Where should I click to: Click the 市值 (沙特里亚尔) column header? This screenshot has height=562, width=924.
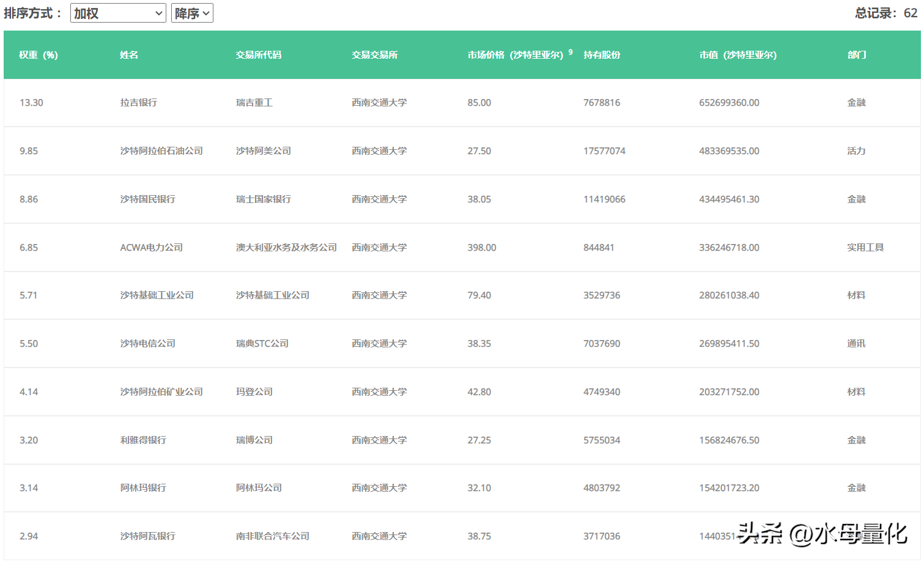click(x=737, y=55)
